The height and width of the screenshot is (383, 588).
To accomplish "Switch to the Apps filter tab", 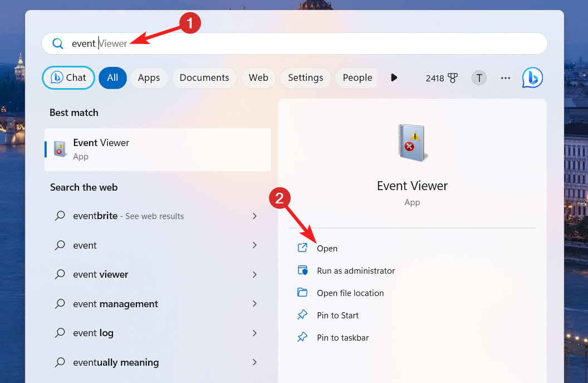I will tap(149, 77).
